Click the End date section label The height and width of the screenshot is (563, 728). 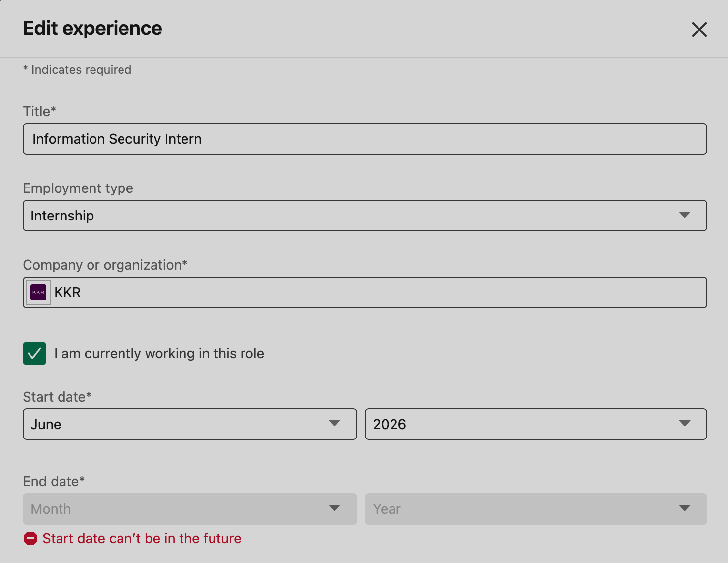click(x=53, y=481)
